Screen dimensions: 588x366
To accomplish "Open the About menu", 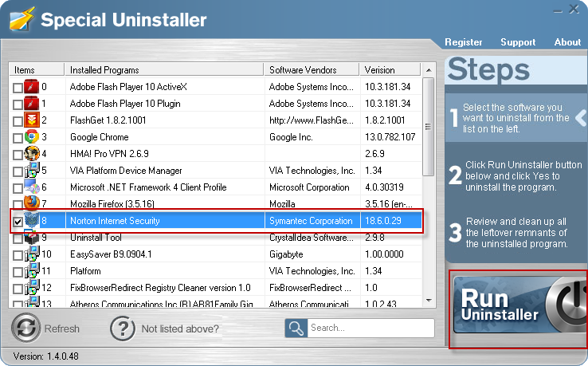I will [567, 42].
